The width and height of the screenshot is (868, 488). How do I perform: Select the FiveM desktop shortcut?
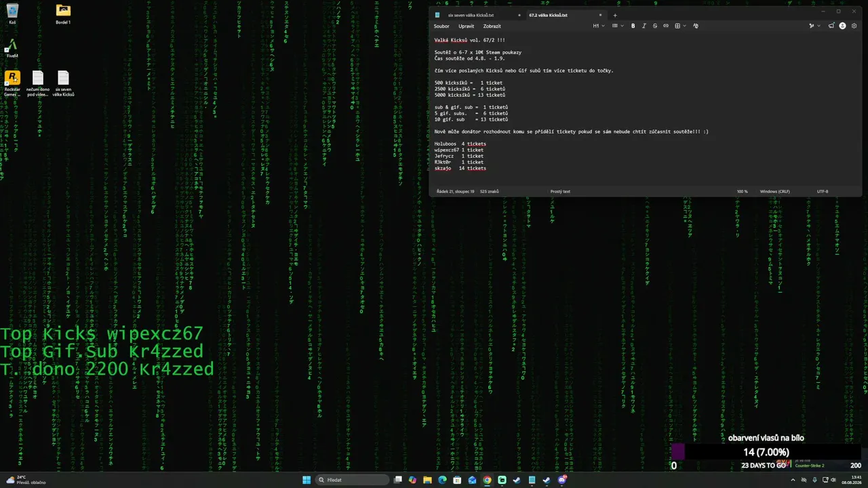pyautogui.click(x=12, y=47)
